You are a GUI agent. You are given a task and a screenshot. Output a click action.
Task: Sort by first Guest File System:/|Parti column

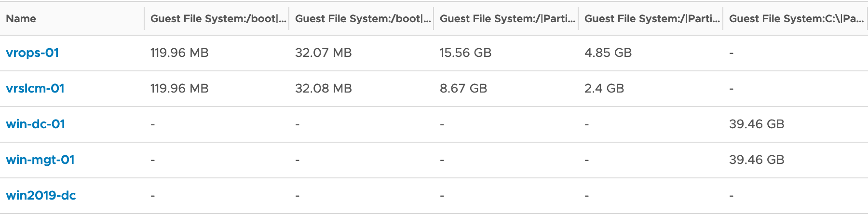[508, 18]
